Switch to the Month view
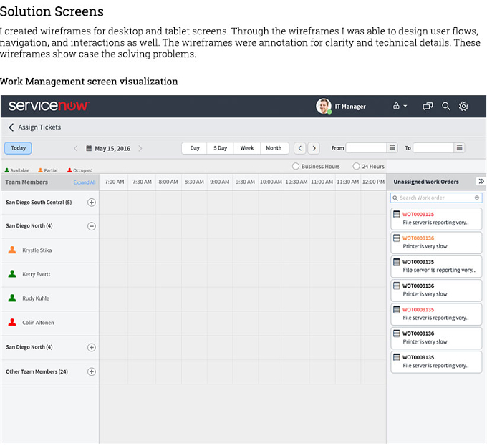The height and width of the screenshot is (448, 487). [274, 148]
